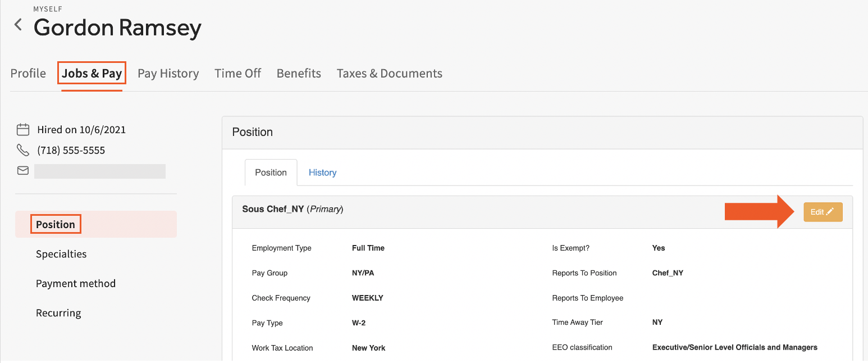This screenshot has height=363, width=868.
Task: Click the phone number (718) 555-5555
Action: coord(71,150)
